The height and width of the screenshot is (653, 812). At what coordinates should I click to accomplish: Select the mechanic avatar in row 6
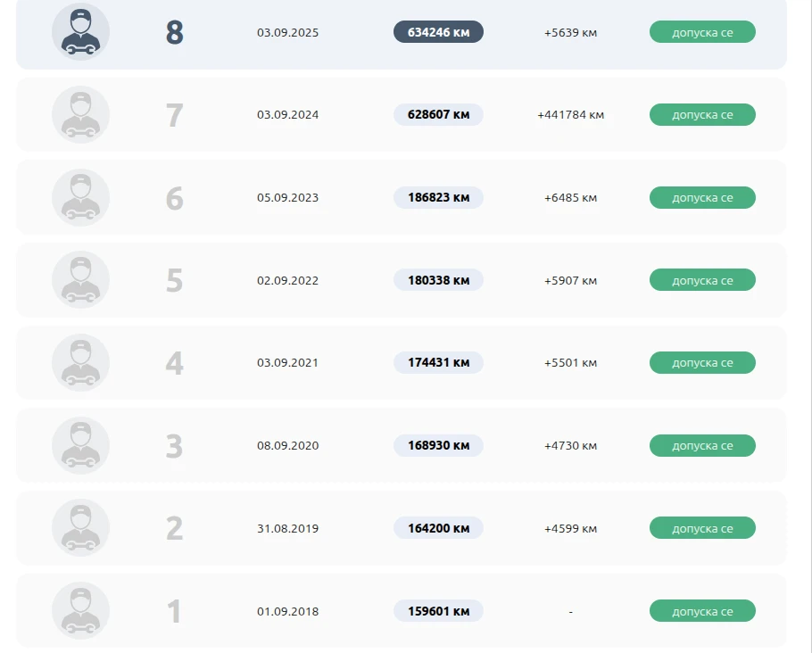pos(81,197)
